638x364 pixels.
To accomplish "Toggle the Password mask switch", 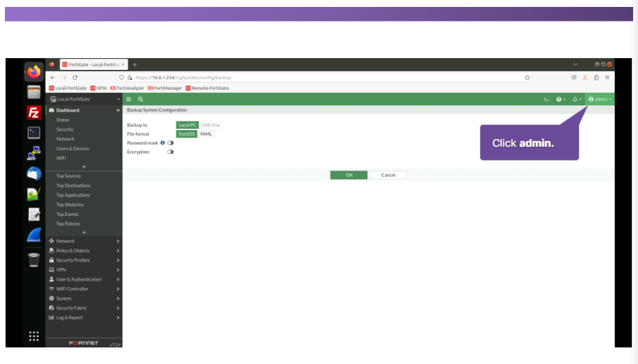I will tap(170, 143).
